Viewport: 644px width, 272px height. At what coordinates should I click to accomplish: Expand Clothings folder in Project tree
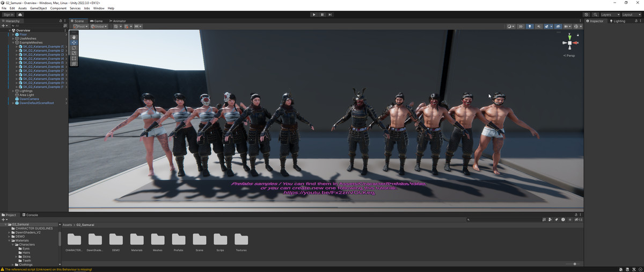(x=13, y=264)
